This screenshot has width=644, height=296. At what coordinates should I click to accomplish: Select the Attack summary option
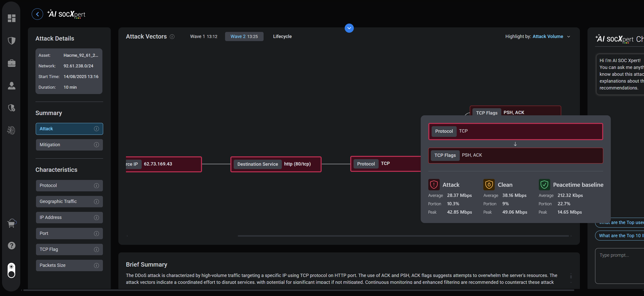[69, 129]
